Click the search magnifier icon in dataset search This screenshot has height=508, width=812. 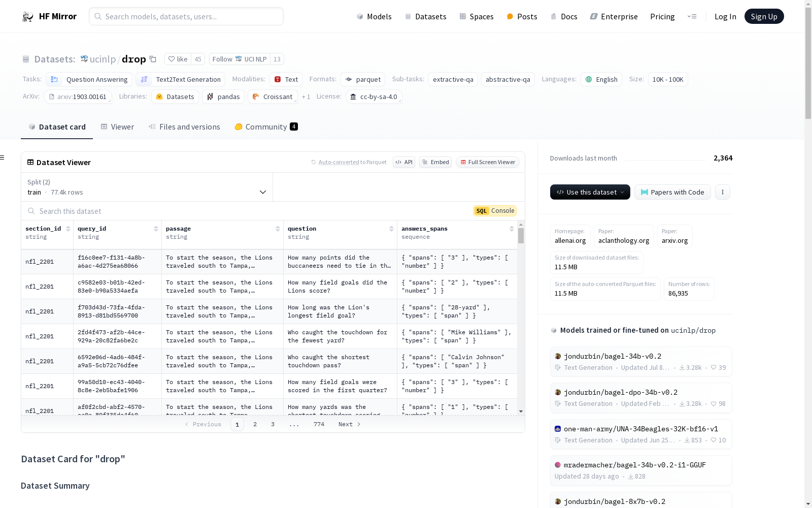pos(31,211)
